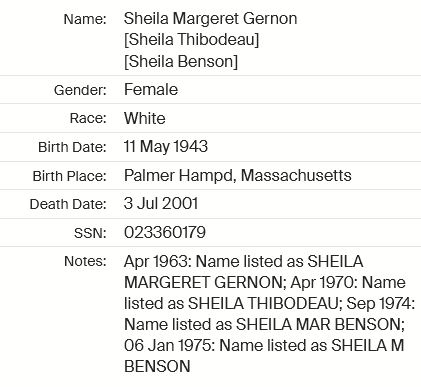Select the birth date 11 May 1943
421x387 pixels.
(x=166, y=147)
